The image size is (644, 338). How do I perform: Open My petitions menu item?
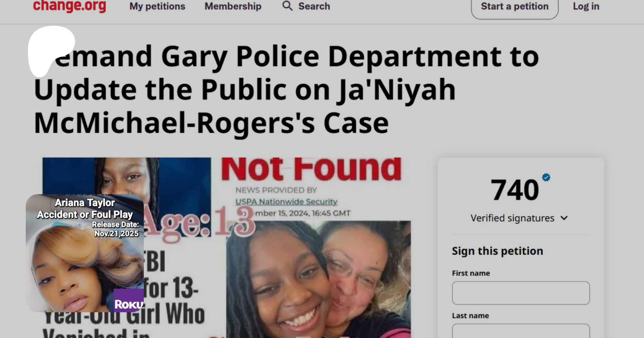pyautogui.click(x=157, y=6)
